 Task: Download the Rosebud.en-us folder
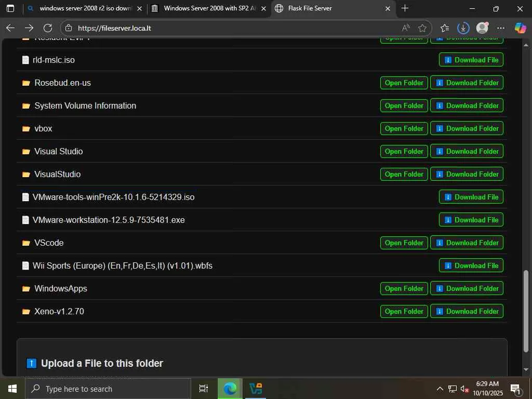[467, 83]
